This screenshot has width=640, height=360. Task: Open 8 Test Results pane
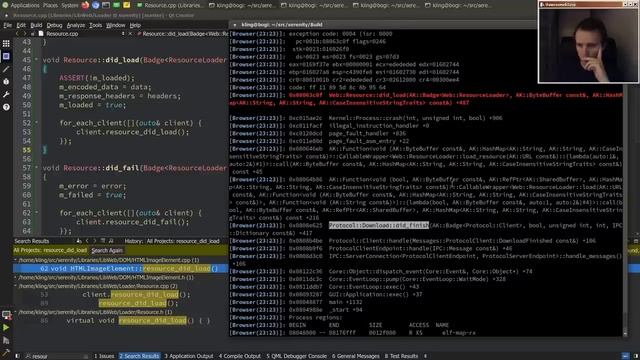401,356
